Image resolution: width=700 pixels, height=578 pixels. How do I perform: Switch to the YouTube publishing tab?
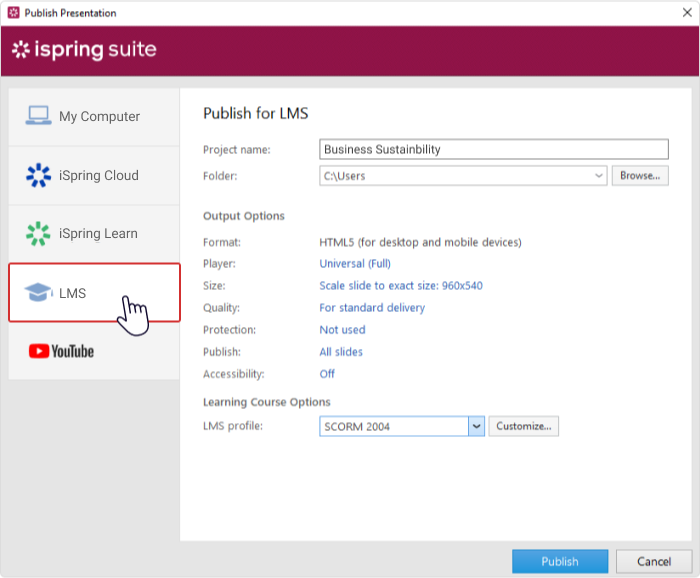[94, 351]
